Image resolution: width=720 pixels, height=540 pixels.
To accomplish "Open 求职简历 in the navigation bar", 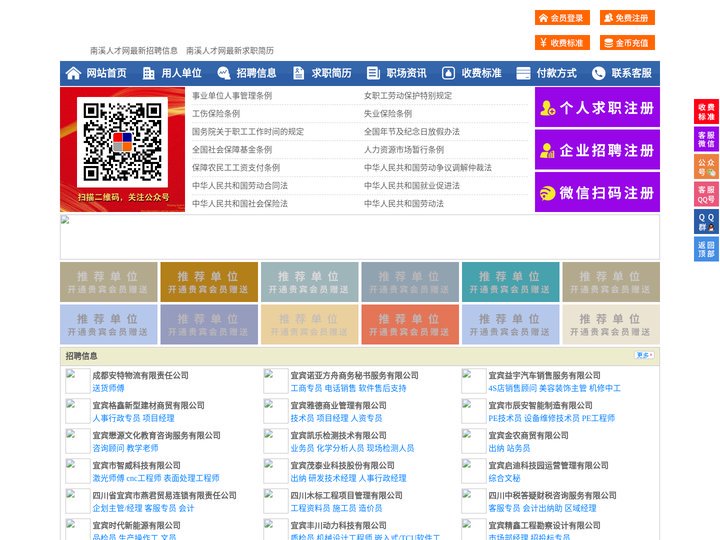I will [332, 73].
